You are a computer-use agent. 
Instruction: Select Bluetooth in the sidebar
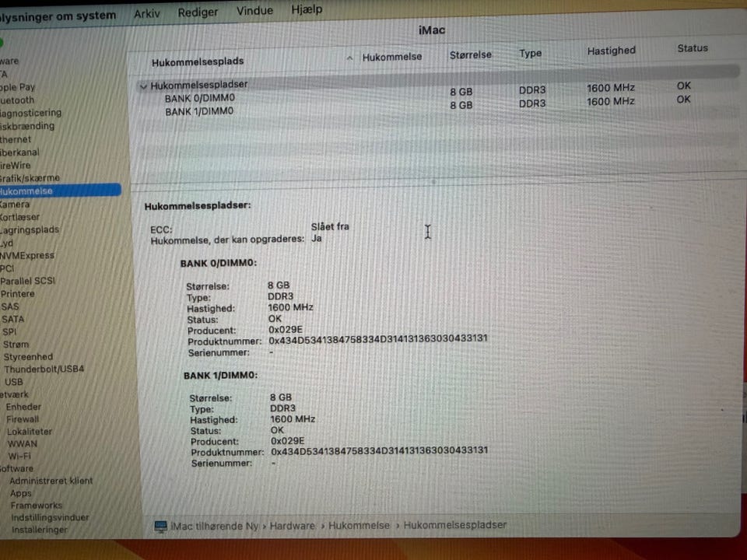coord(17,100)
